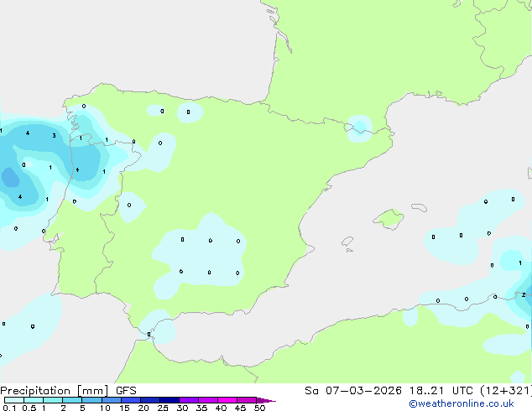
Task: Click the 0.1–0.5 mm legend color box
Action: coord(14,400)
